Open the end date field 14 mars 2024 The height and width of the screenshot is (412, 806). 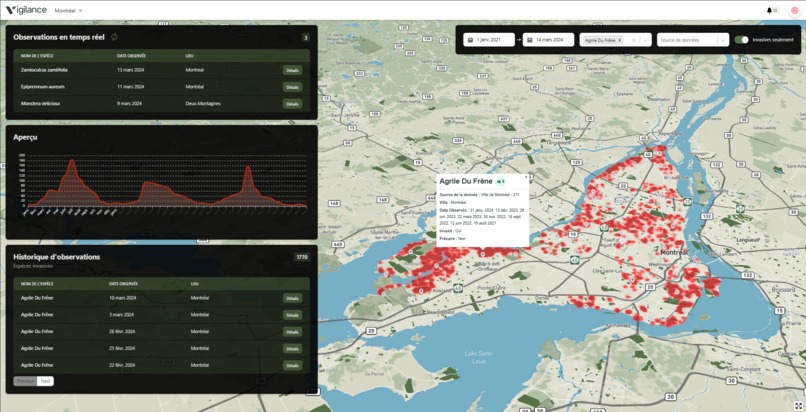548,40
